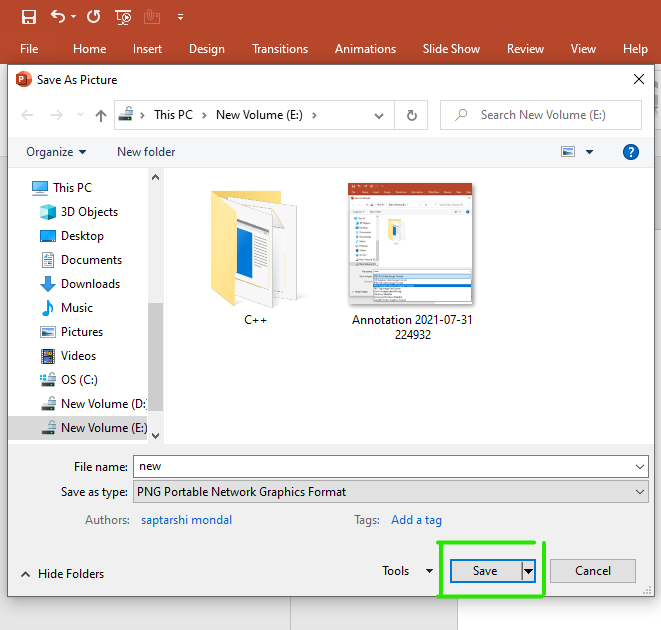Open the Insert ribbon tab
Screen dimensions: 661x630
[147, 49]
